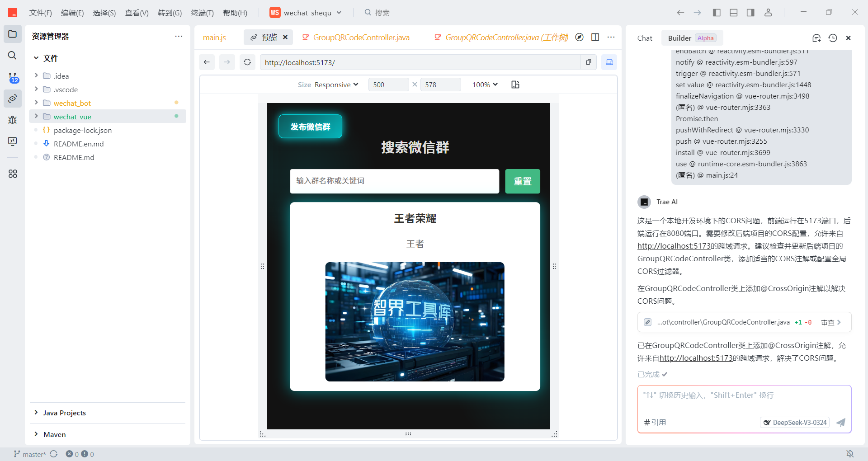868x461 pixels.
Task: Send the chat message
Action: (x=841, y=423)
